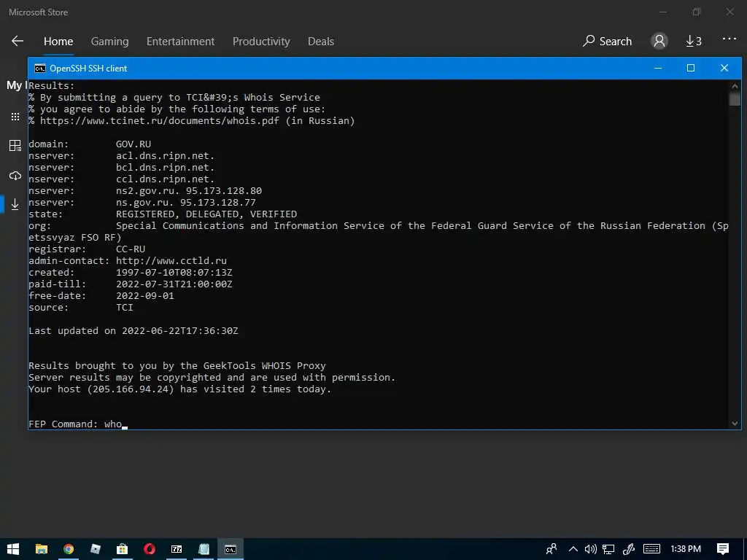This screenshot has height=560, width=747.
Task: Click the http://www.cctld.ru admin-contact text
Action: click(171, 261)
